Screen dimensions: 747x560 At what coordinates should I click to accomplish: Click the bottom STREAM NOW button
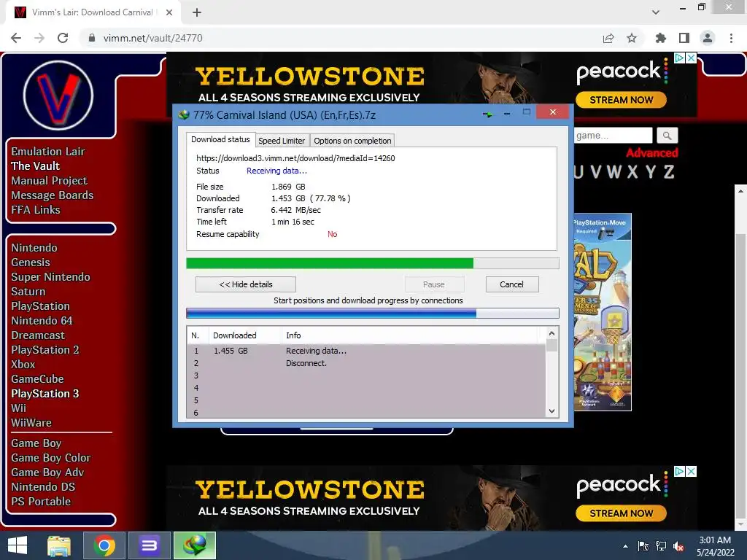click(622, 513)
